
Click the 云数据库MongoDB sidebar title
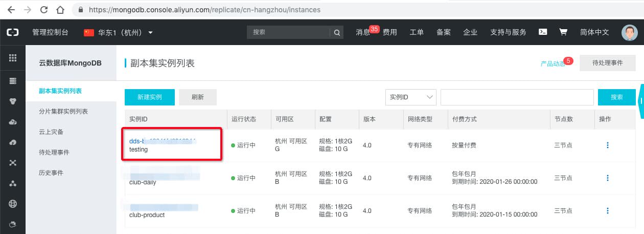pos(71,63)
